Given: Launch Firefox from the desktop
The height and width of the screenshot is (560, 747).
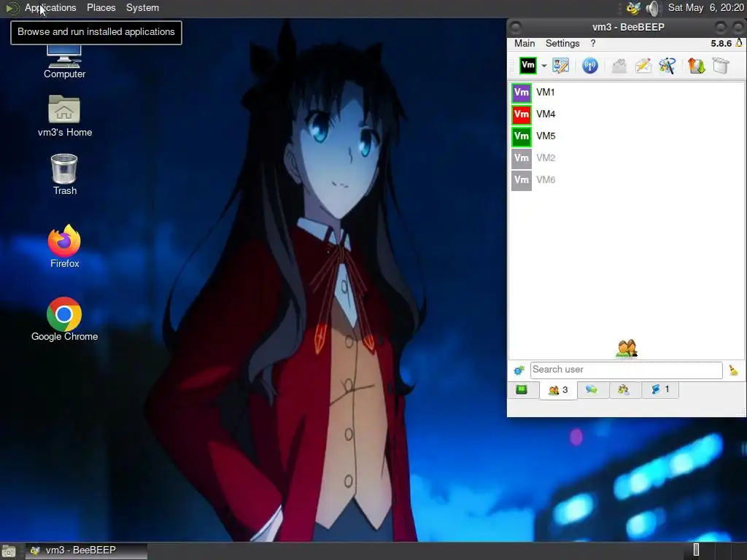Looking at the screenshot, I should 64,246.
